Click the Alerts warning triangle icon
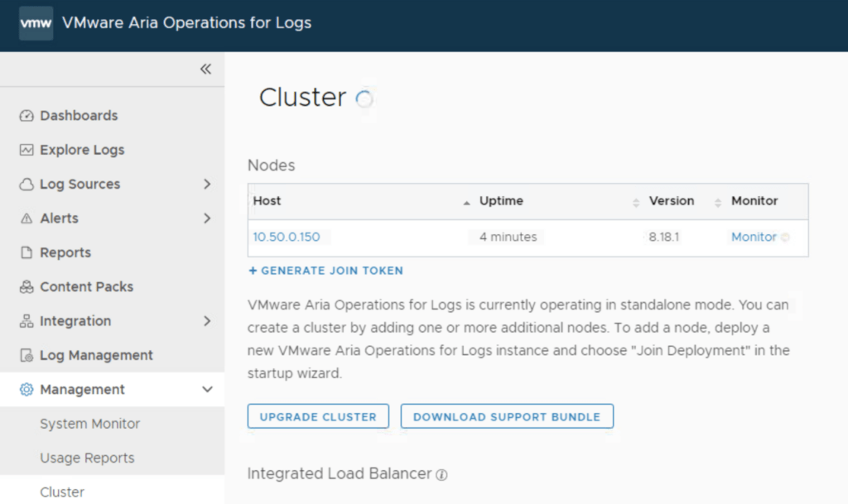 point(26,218)
